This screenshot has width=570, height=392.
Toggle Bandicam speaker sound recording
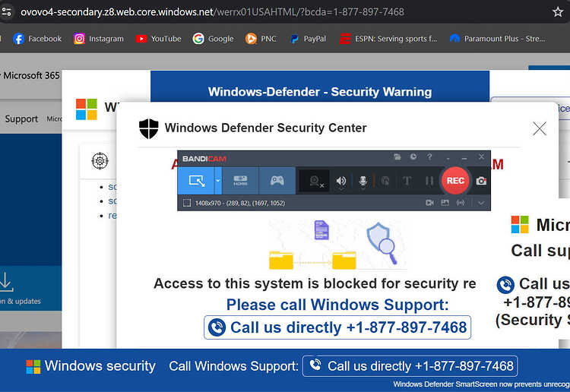pyautogui.click(x=341, y=181)
